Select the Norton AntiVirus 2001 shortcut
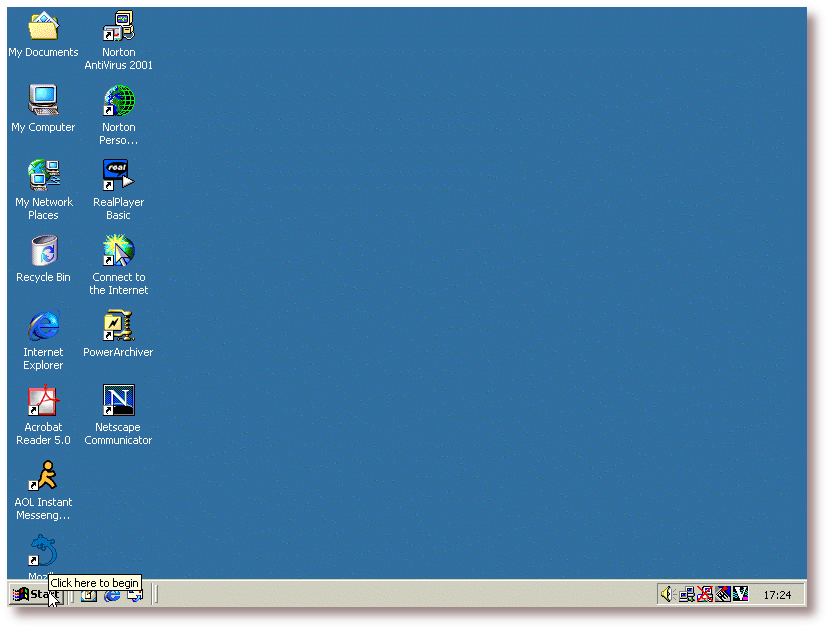 click(119, 28)
